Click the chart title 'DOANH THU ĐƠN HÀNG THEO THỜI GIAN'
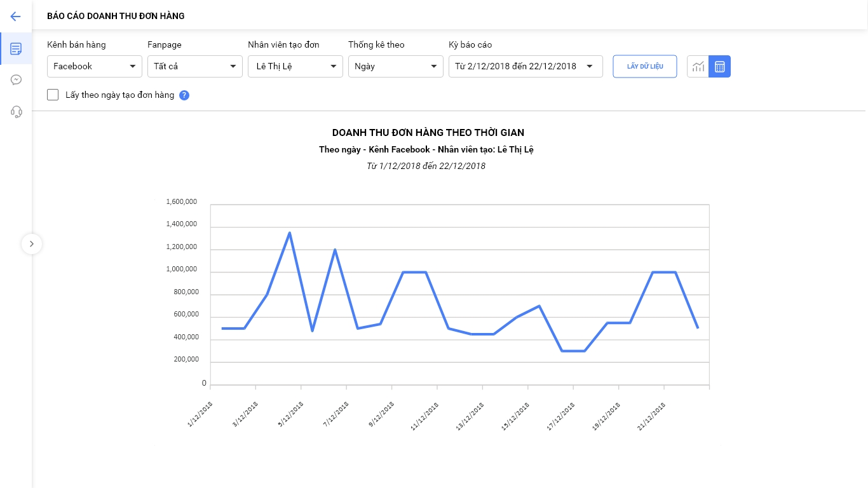The image size is (868, 488). [x=428, y=133]
